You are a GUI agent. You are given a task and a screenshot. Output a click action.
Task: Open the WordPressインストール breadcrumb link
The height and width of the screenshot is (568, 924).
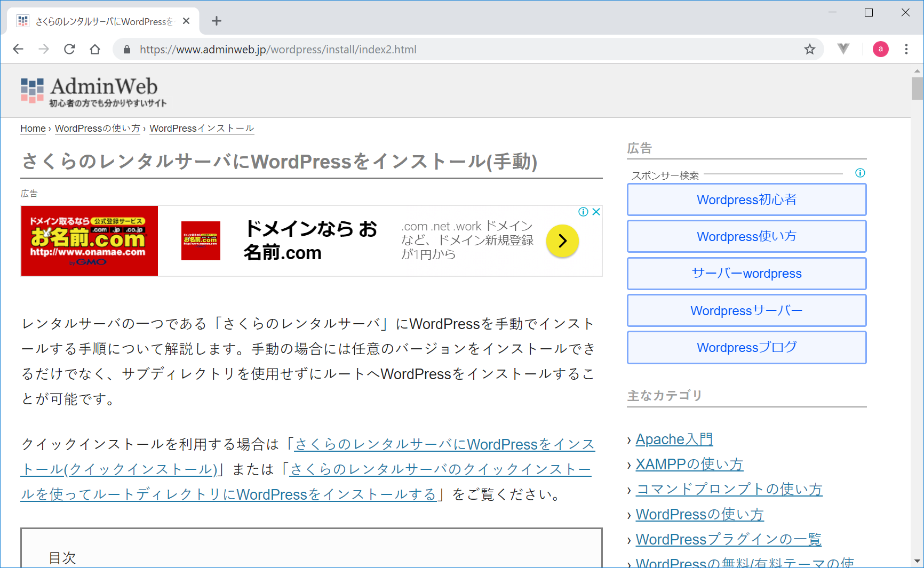tap(202, 129)
